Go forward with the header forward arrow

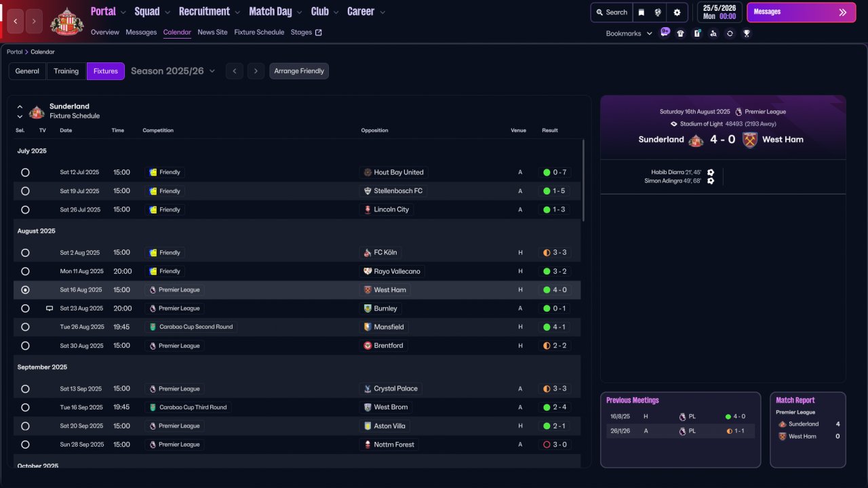[x=35, y=22]
